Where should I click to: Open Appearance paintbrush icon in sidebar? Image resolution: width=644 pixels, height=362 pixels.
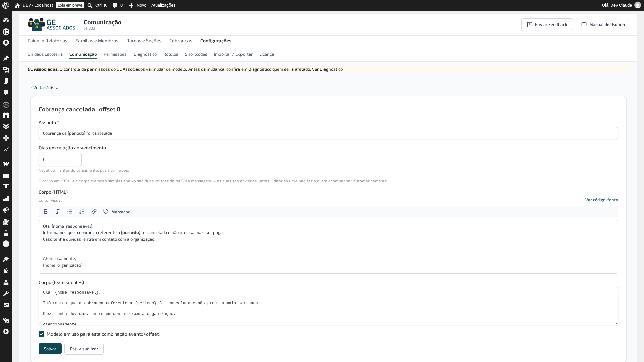coord(6,259)
